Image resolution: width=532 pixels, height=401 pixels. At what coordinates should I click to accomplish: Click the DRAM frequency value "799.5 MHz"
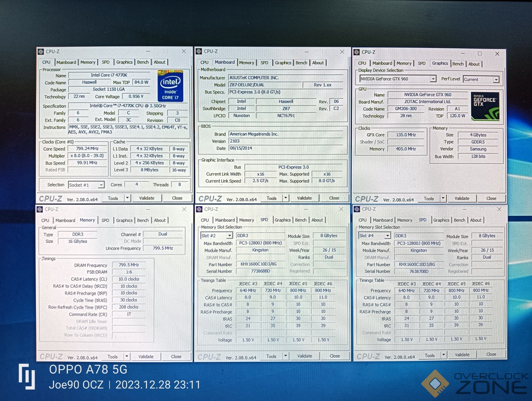tap(129, 265)
